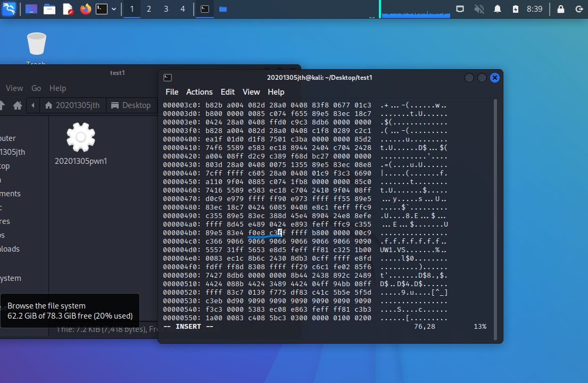Open the display settings tray icon
Viewport: 588px width, 383px height.
[460, 9]
